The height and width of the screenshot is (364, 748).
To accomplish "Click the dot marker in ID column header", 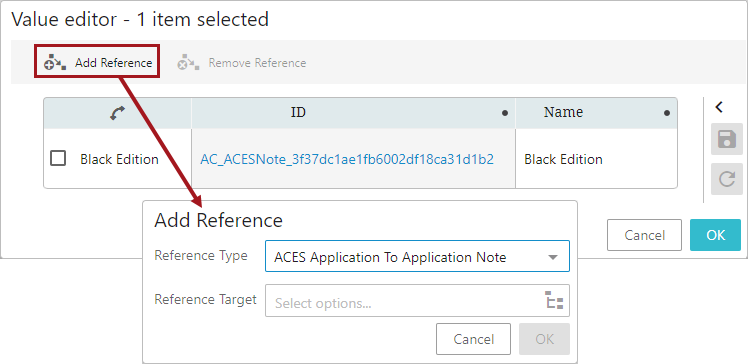I will (x=505, y=113).
